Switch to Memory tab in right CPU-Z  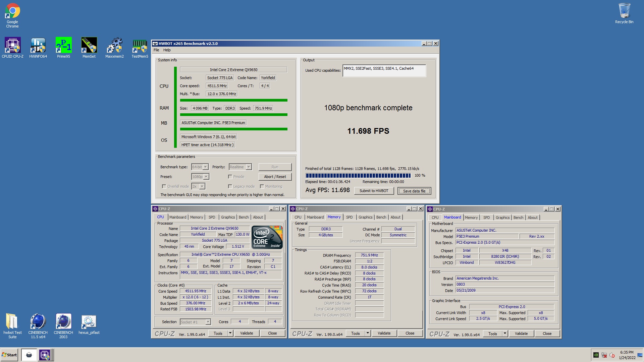point(471,218)
